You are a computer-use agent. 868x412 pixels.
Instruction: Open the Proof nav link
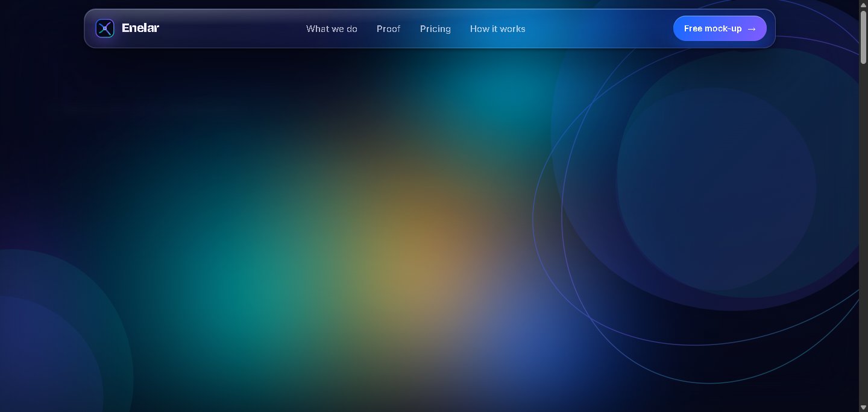coord(389,29)
